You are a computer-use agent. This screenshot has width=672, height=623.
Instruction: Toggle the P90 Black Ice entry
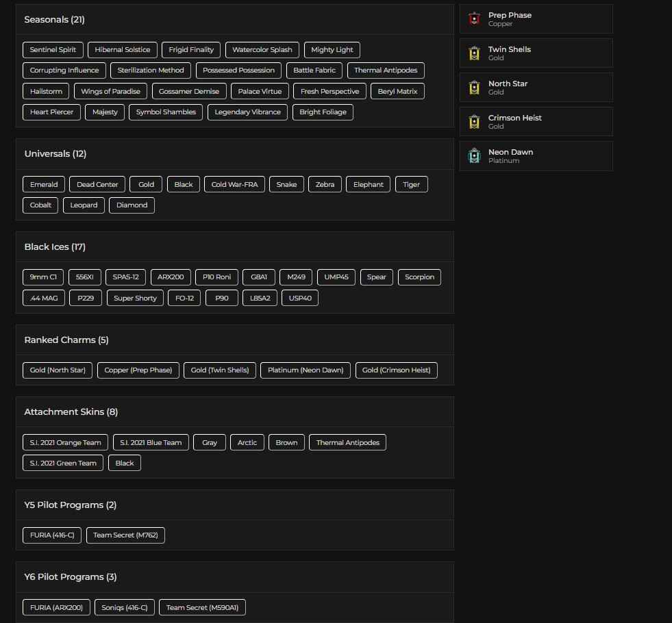pyautogui.click(x=221, y=298)
